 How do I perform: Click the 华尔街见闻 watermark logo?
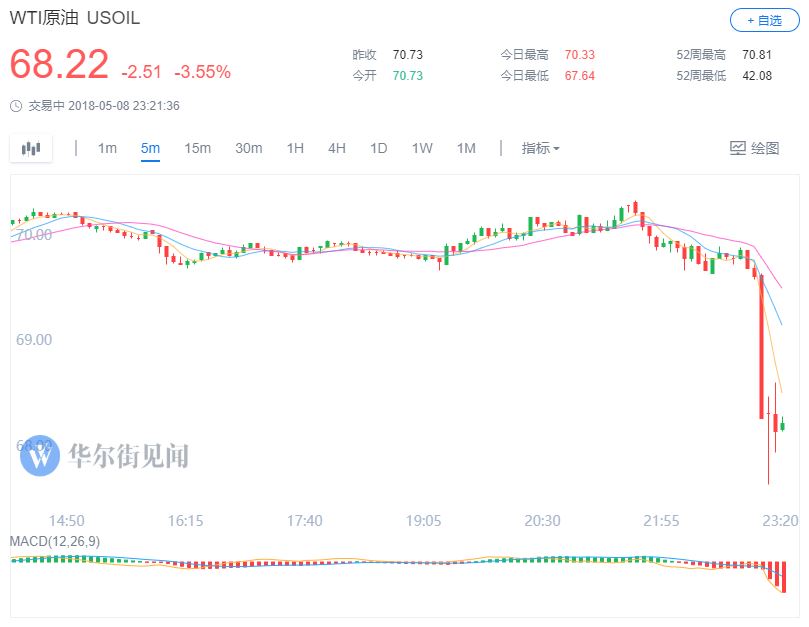[42, 456]
